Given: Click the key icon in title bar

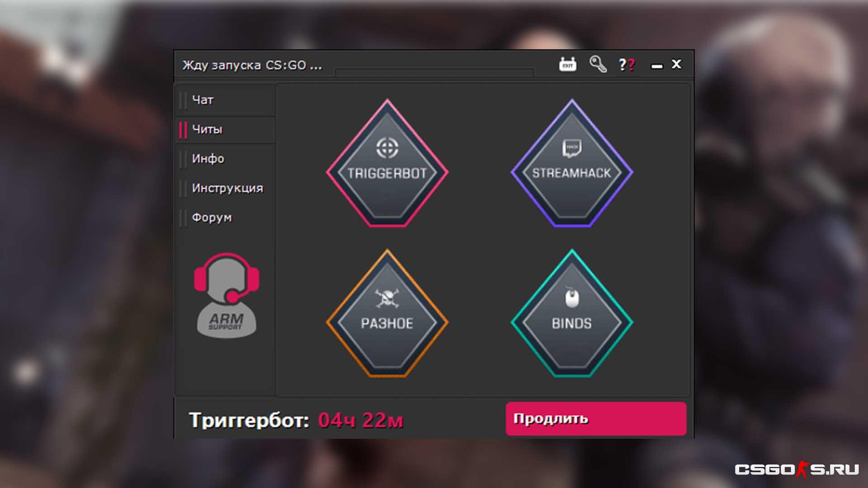Looking at the screenshot, I should point(598,64).
